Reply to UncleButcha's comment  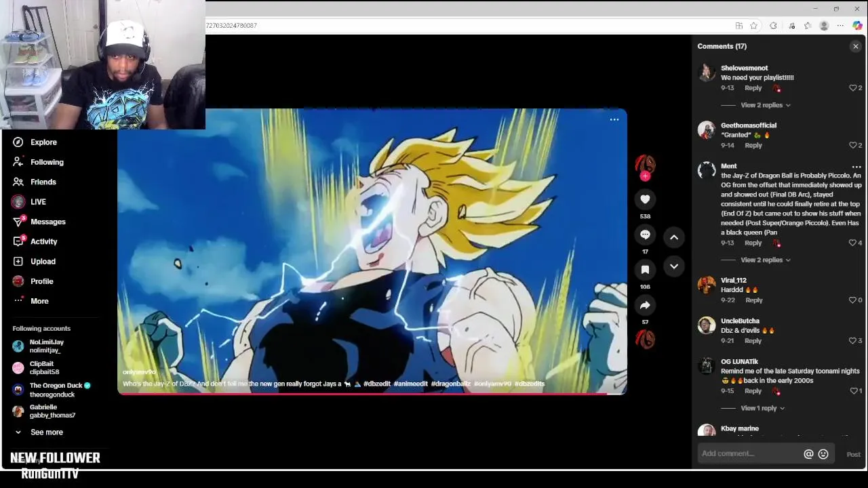(x=753, y=340)
